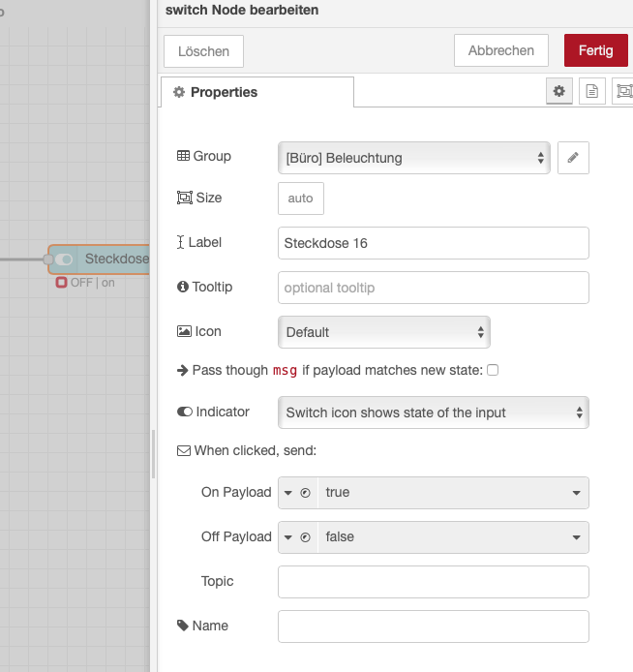This screenshot has width=633, height=672.
Task: Click the Size auto button
Action: 301,199
